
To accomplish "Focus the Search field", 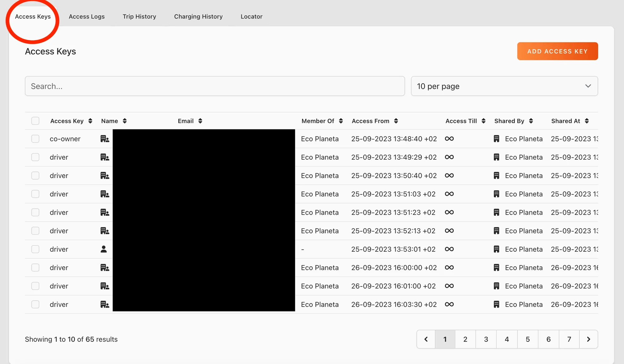I will 215,86.
